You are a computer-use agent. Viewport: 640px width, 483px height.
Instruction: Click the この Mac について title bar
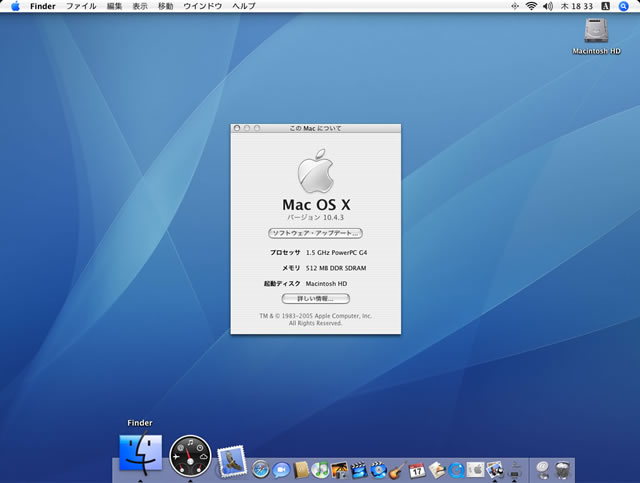point(316,128)
